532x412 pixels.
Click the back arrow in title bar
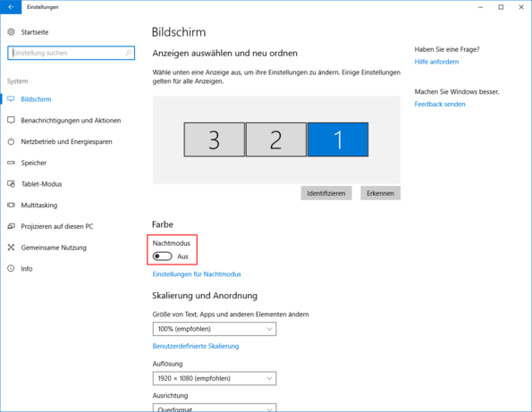click(x=11, y=7)
